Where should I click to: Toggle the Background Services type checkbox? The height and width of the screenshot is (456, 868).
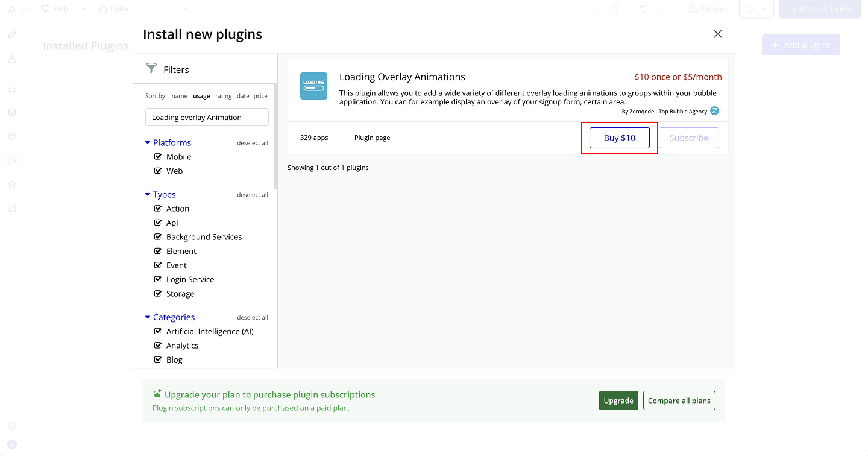(158, 237)
